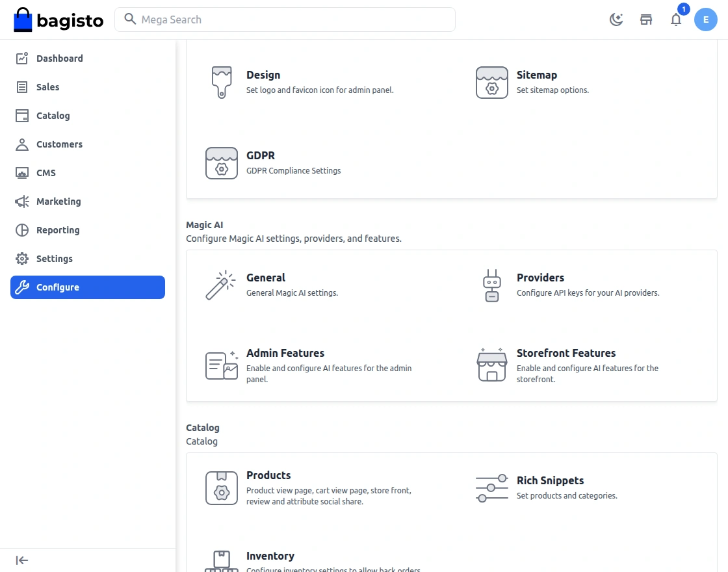Open Inventory back orders settings
Screen dimensions: 728x572
[270, 556]
